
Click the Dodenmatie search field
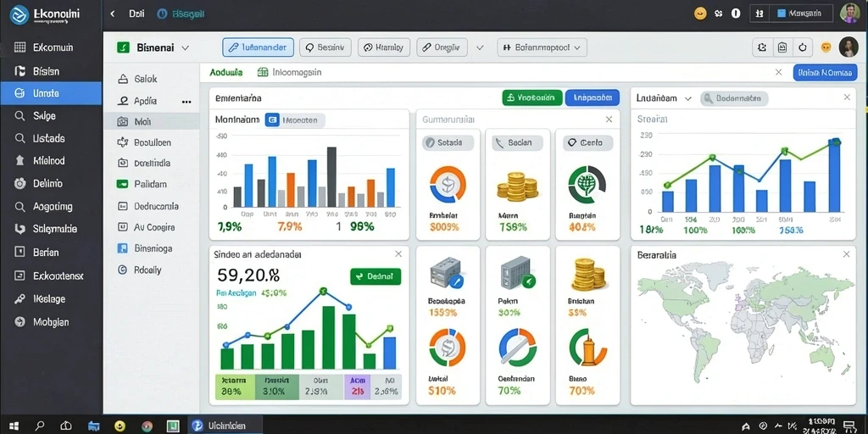pyautogui.click(x=735, y=98)
